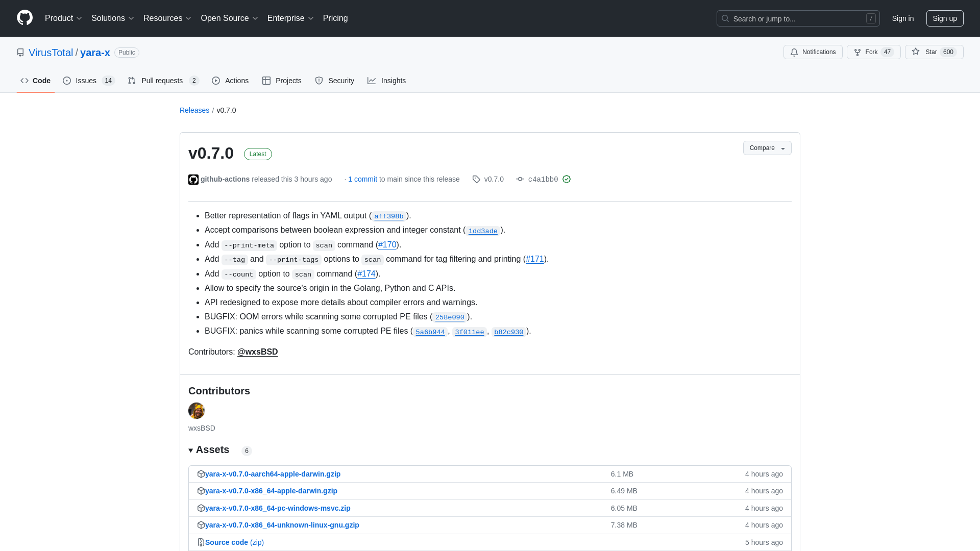Open the Pull requests tab

163,81
